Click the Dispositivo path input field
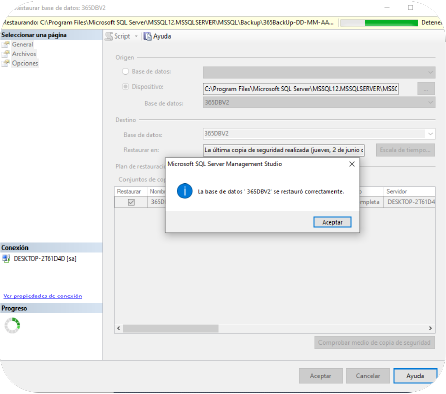Image resolution: width=446 pixels, height=394 pixels. point(301,89)
